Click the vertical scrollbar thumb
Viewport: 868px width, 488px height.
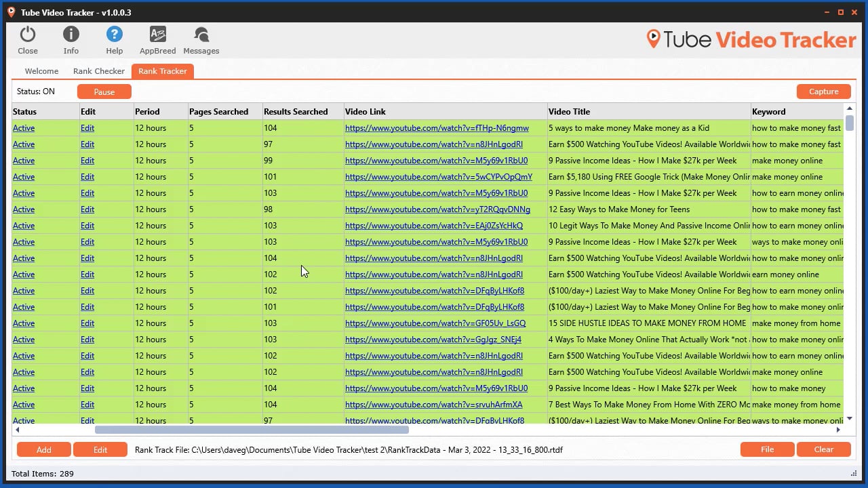point(850,123)
